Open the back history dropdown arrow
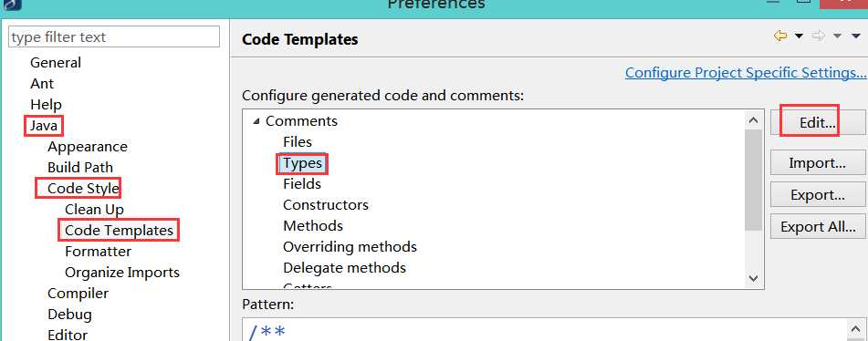 point(799,36)
